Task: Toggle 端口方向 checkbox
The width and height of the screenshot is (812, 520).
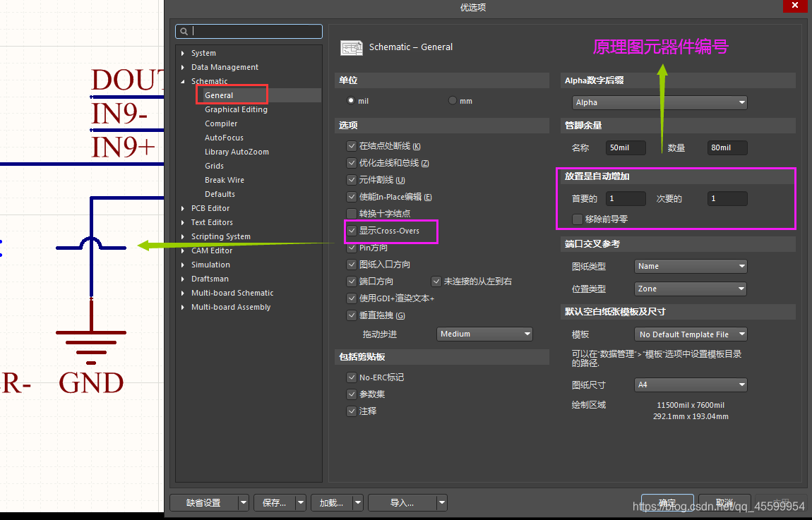Action: (x=352, y=282)
